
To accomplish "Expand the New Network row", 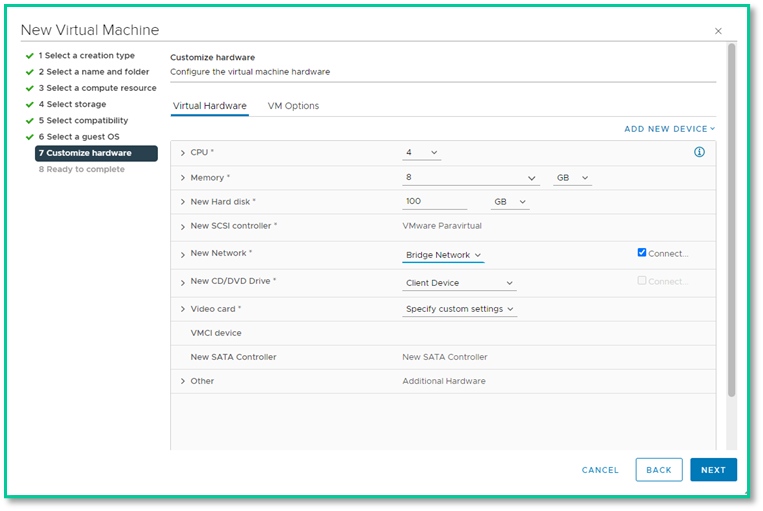I will (x=183, y=255).
